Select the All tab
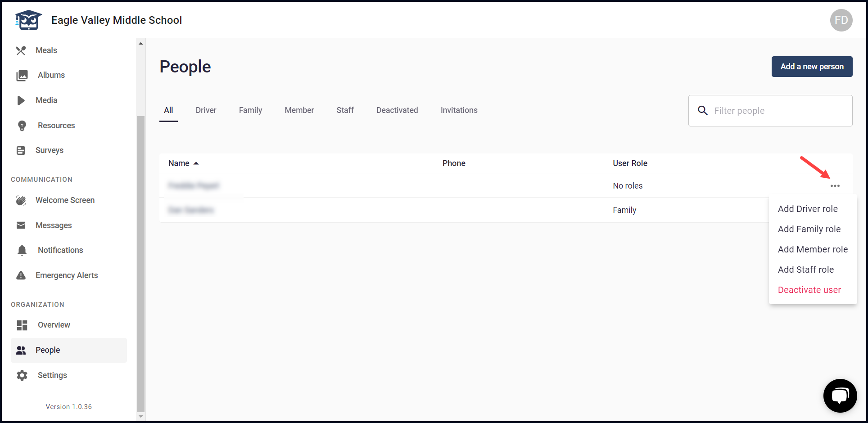The width and height of the screenshot is (868, 423). pos(168,110)
